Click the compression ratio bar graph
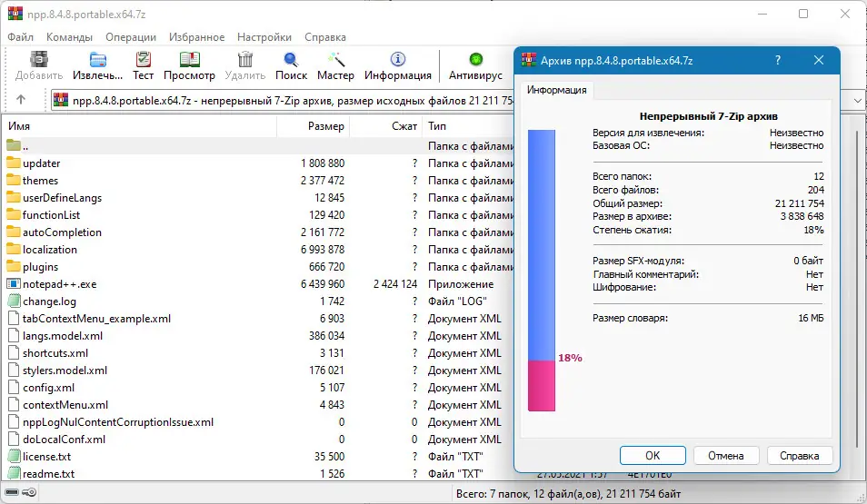This screenshot has width=867, height=504. [542, 271]
